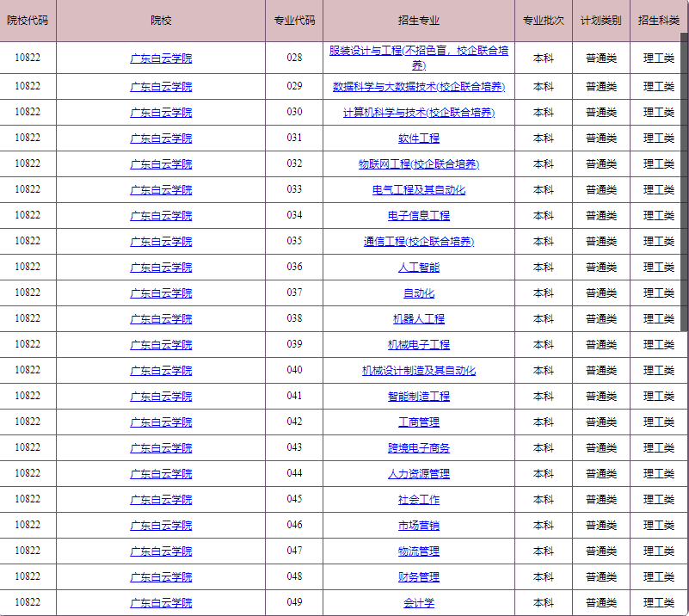This screenshot has height=616, width=689.
Task: Click 广东白云学院 link in row 035
Action: click(161, 241)
